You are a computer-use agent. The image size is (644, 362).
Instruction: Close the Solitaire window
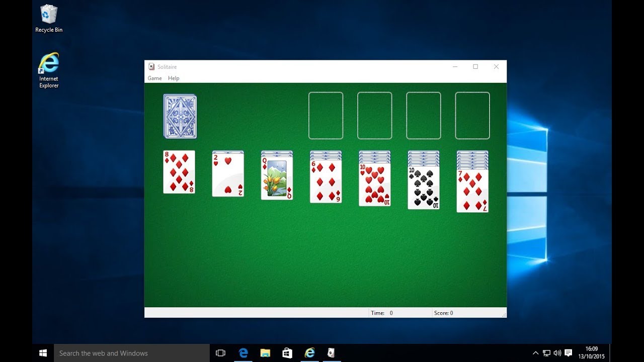pos(496,66)
